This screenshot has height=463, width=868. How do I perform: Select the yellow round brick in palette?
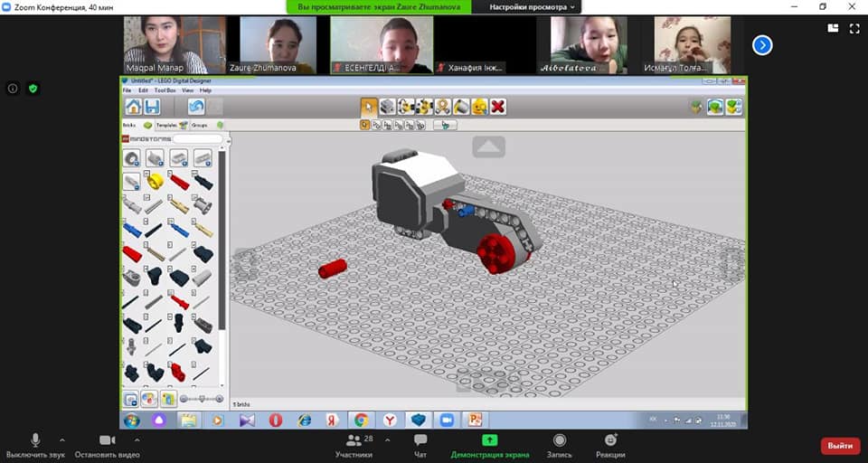[x=156, y=182]
